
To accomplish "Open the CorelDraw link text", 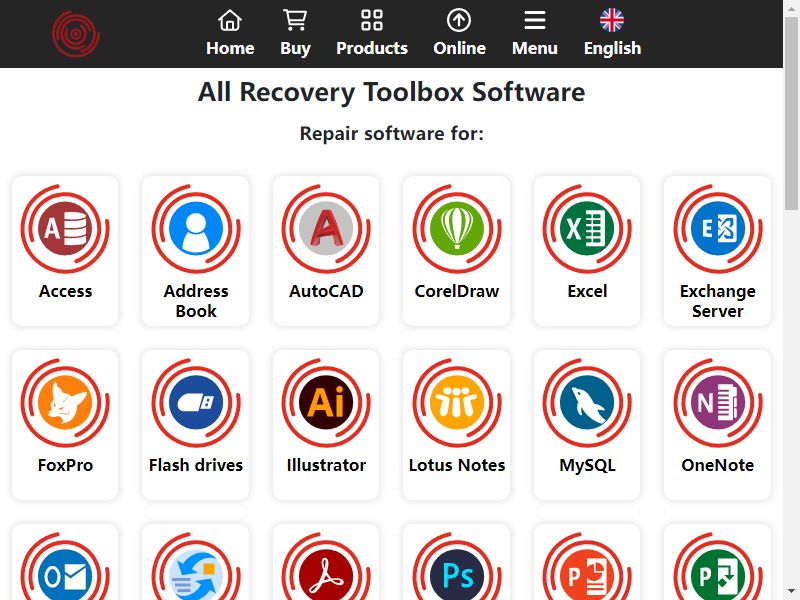I will (457, 291).
